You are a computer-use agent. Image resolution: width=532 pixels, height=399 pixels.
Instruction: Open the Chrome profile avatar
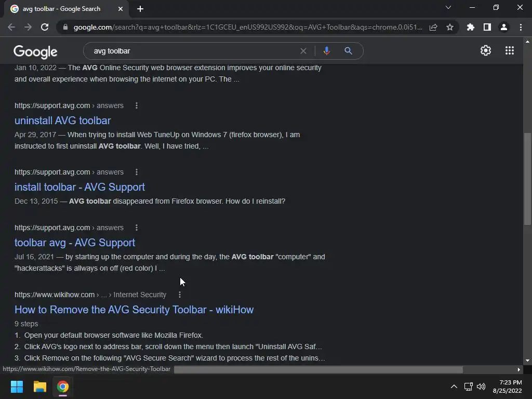click(504, 27)
